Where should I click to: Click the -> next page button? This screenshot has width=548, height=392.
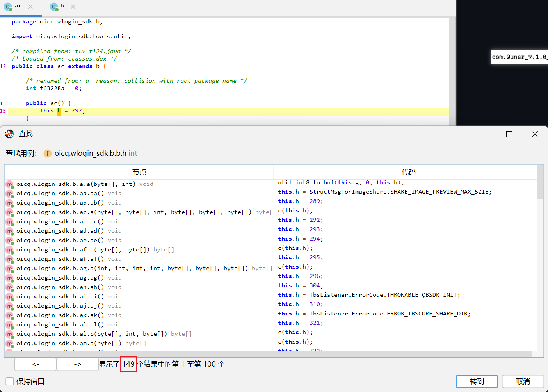click(77, 364)
